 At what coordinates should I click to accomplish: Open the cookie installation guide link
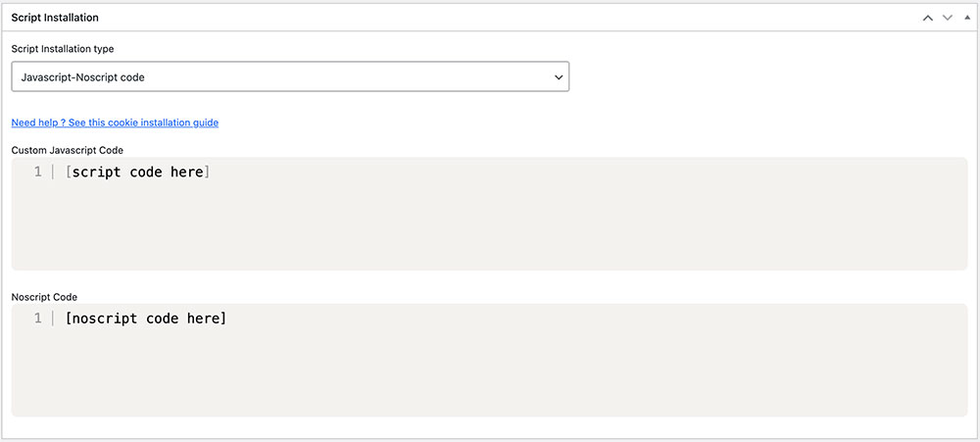point(115,123)
